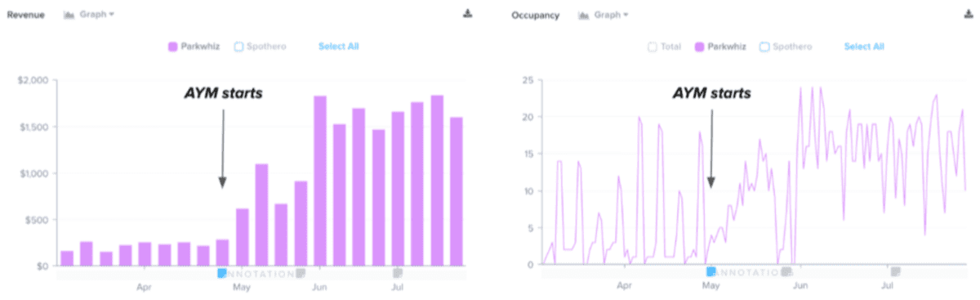
Task: Click the 25 label on Occupancy axis
Action: (x=528, y=80)
